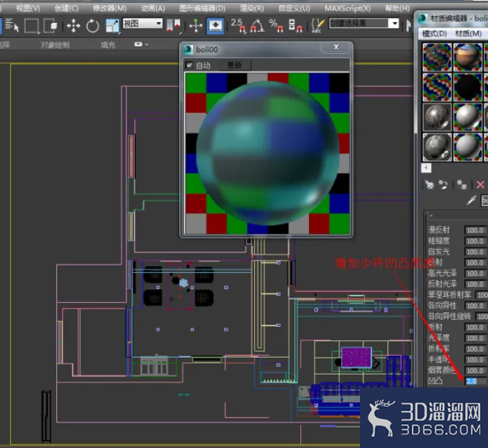This screenshot has height=448, width=488.
Task: Switch to the 填充 ribbon tab
Action: [108, 45]
